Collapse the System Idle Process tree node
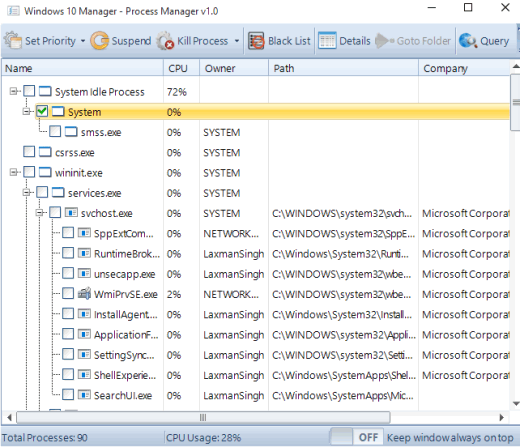520x447 pixels. coord(13,91)
